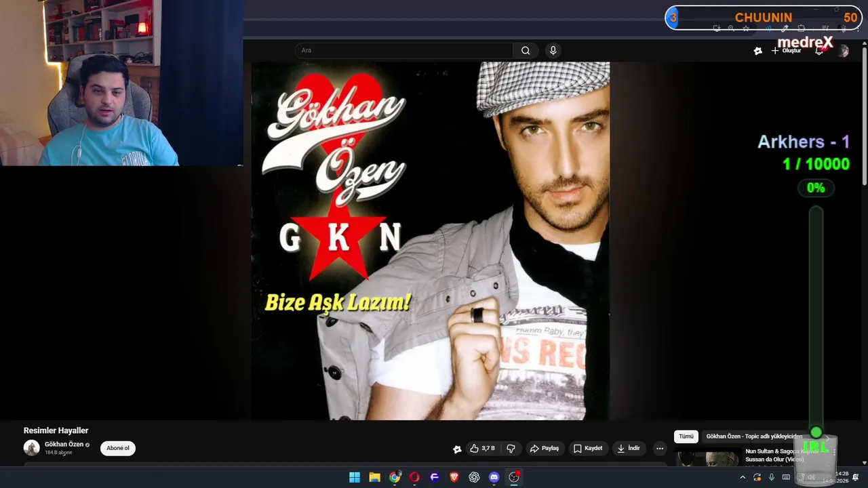Switch to Google Chrome in the taskbar
868x488 pixels.
395,477
